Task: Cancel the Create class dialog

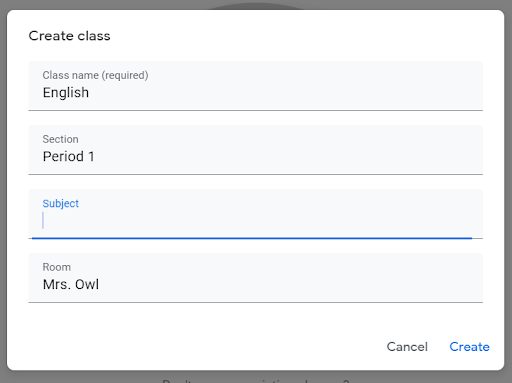Action: pos(407,347)
